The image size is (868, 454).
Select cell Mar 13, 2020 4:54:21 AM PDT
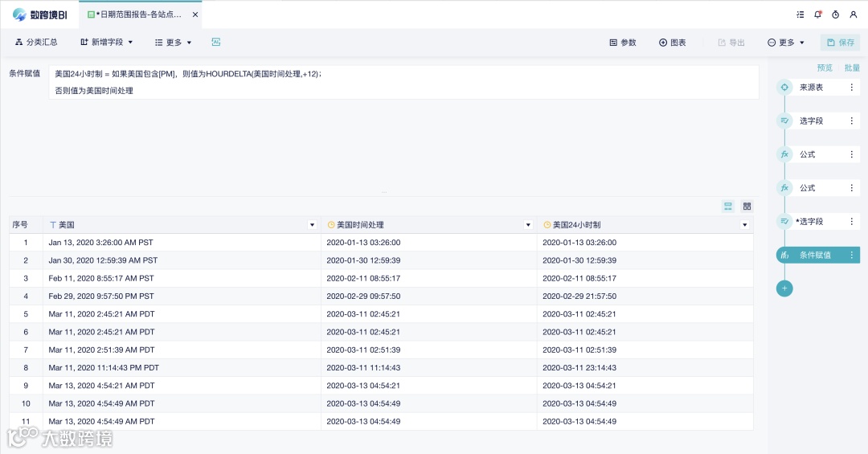[182, 386]
